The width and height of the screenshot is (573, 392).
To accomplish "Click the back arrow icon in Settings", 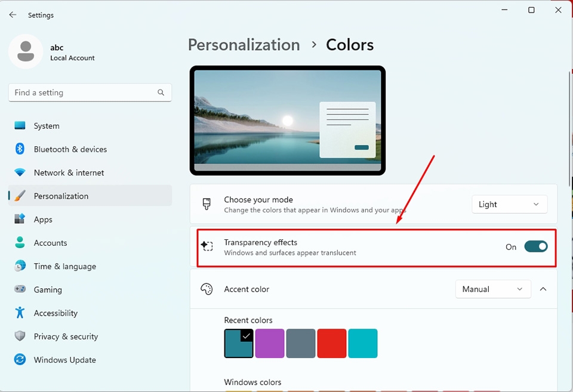I will (x=13, y=14).
